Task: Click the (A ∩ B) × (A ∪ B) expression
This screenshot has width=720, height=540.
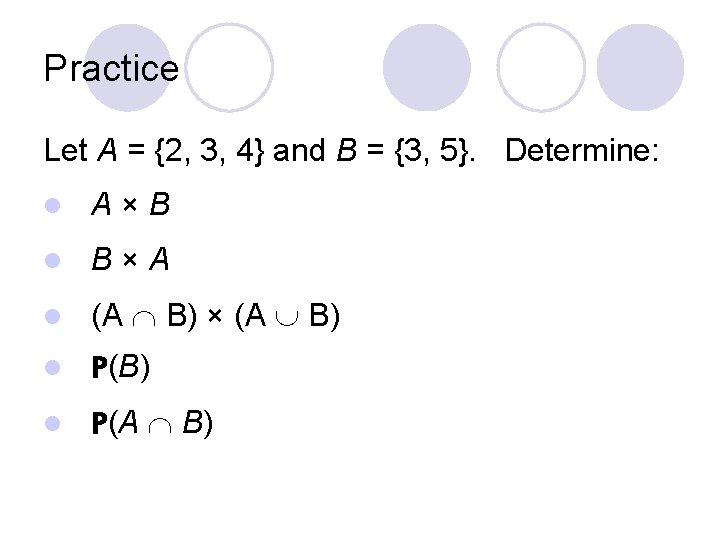Action: pos(215,318)
